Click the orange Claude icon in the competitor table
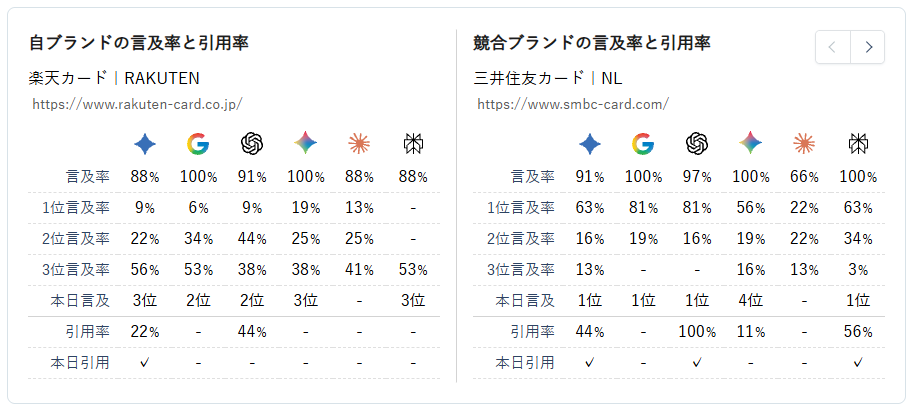 [x=804, y=144]
